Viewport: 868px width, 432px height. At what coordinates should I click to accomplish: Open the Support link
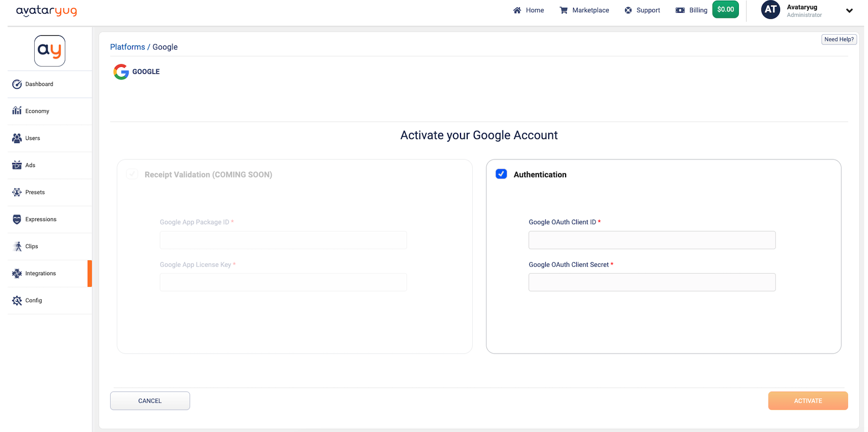coord(643,10)
